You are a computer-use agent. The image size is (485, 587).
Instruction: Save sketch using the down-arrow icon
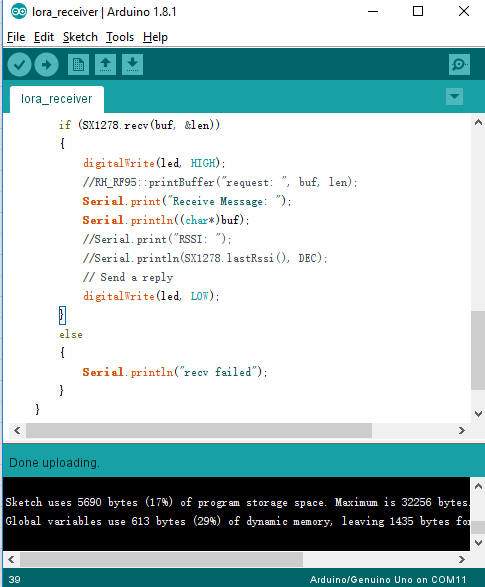132,65
